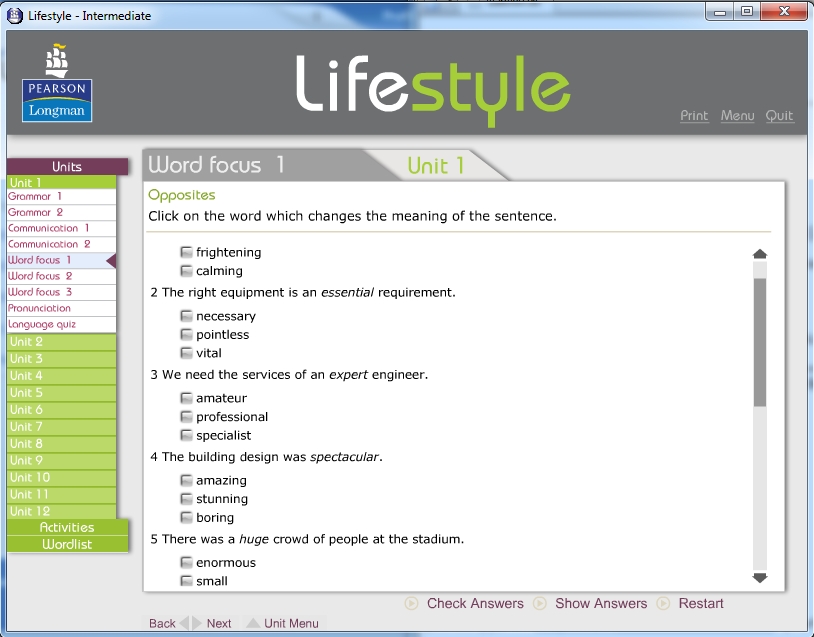Open Grammar 1 exercise
This screenshot has height=637, width=814.
click(x=61, y=196)
